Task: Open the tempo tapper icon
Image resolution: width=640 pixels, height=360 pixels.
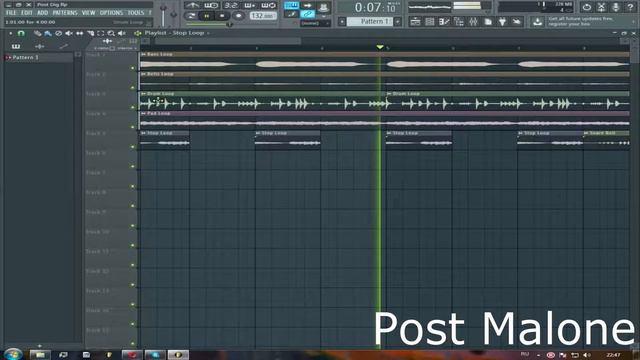Action: [516, 22]
